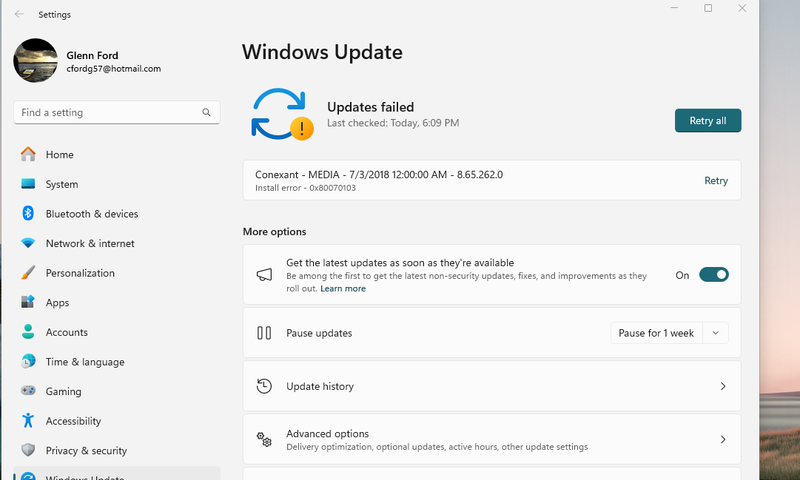Click the Time & language label
Image resolution: width=800 pixels, height=480 pixels.
pos(85,362)
